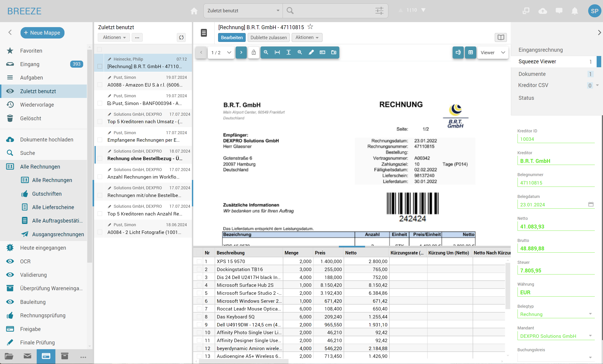603x364 pixels.
Task: Tick checkbox for XPS 15 9570 row
Action: [x=199, y=261]
